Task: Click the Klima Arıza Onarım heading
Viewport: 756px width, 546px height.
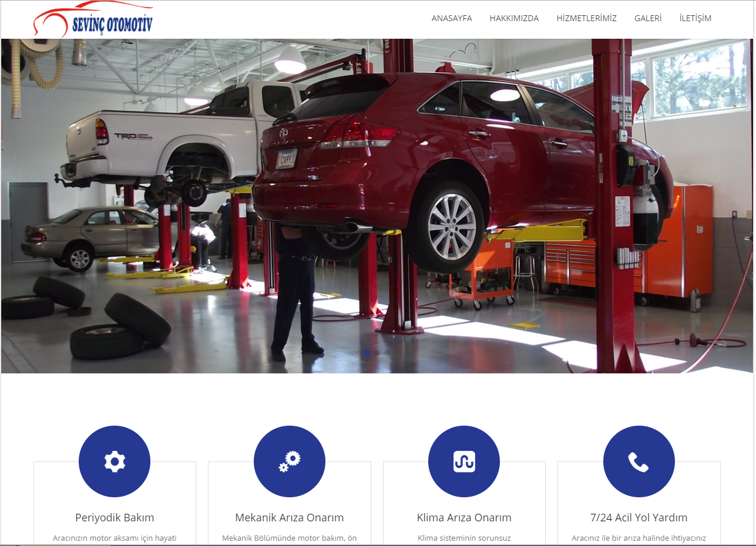Action: [464, 518]
